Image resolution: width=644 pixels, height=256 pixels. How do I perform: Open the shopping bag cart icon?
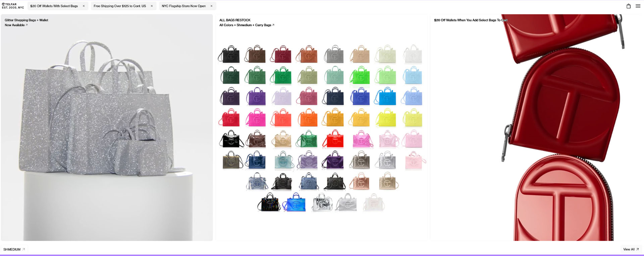click(x=628, y=6)
